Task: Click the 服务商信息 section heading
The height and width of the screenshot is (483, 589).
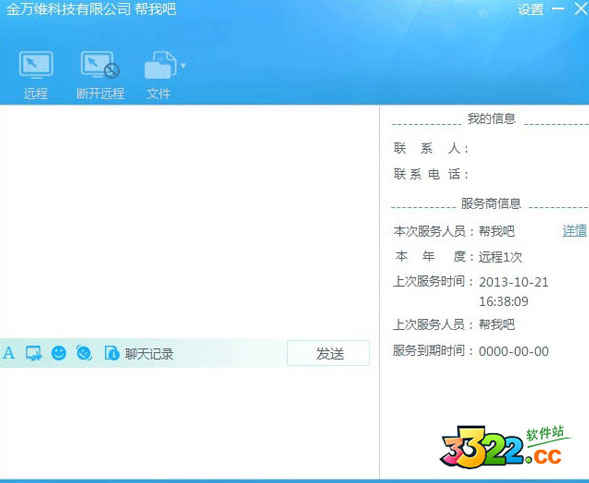Action: click(491, 204)
